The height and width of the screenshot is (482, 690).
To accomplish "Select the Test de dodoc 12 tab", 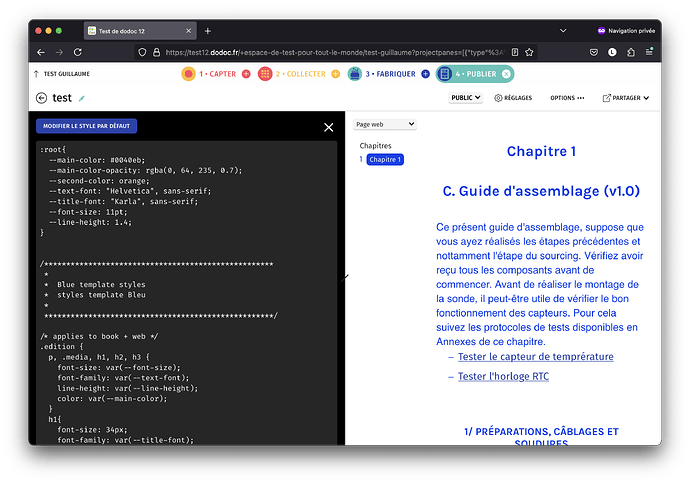I will (140, 31).
